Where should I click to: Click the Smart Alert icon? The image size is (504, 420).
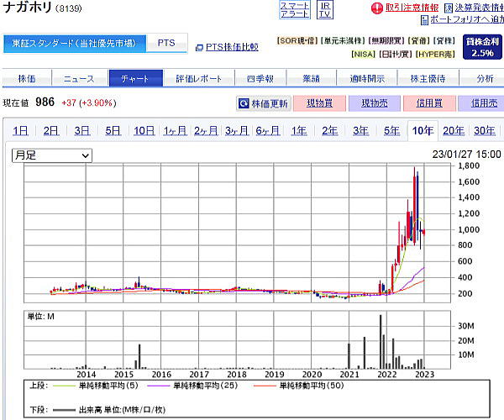[x=295, y=9]
